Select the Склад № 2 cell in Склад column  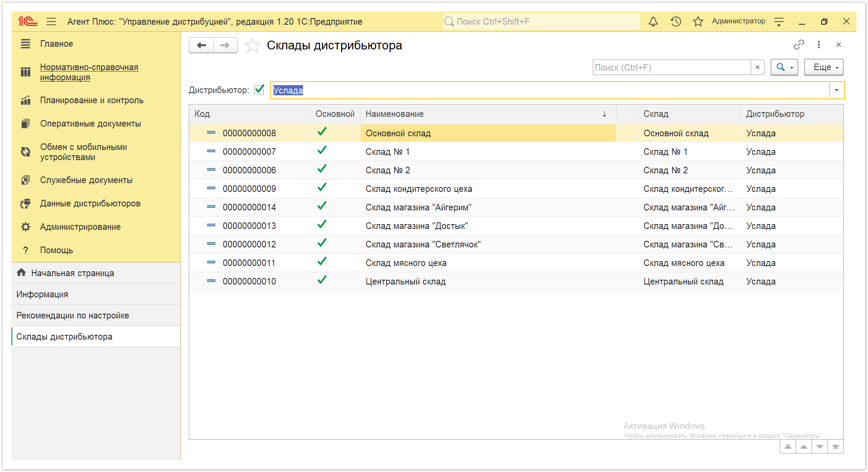[689, 170]
